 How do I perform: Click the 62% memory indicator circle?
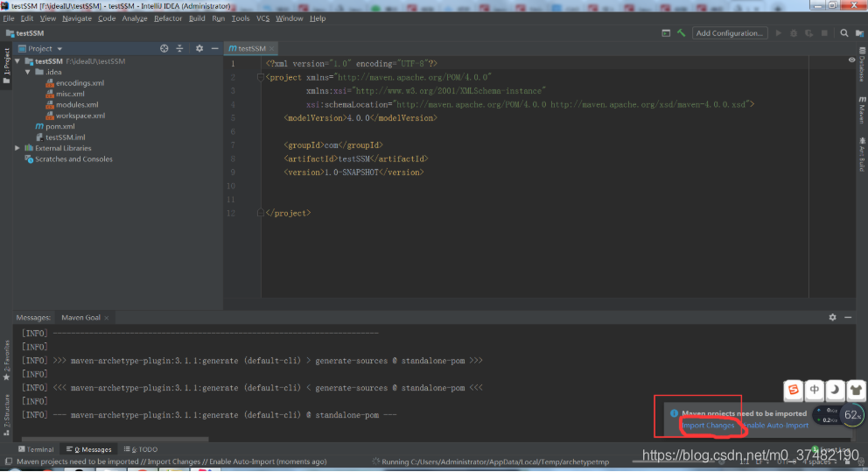pos(852,415)
